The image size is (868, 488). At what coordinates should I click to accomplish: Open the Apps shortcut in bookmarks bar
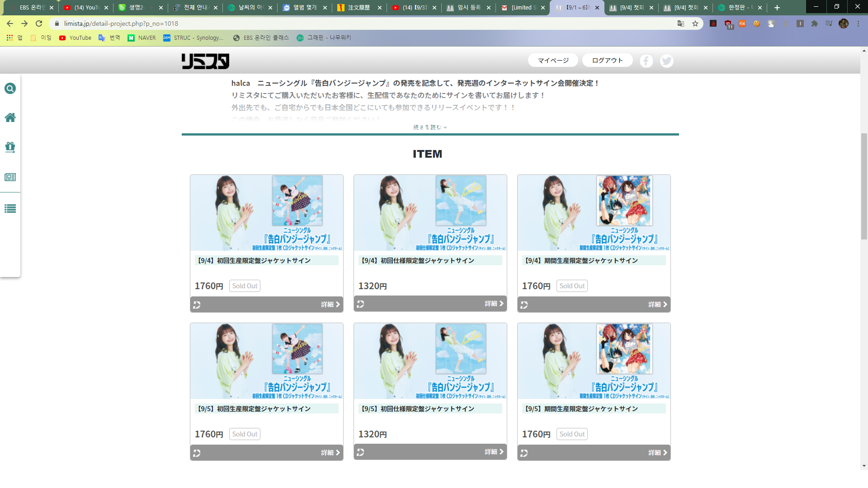[14, 38]
